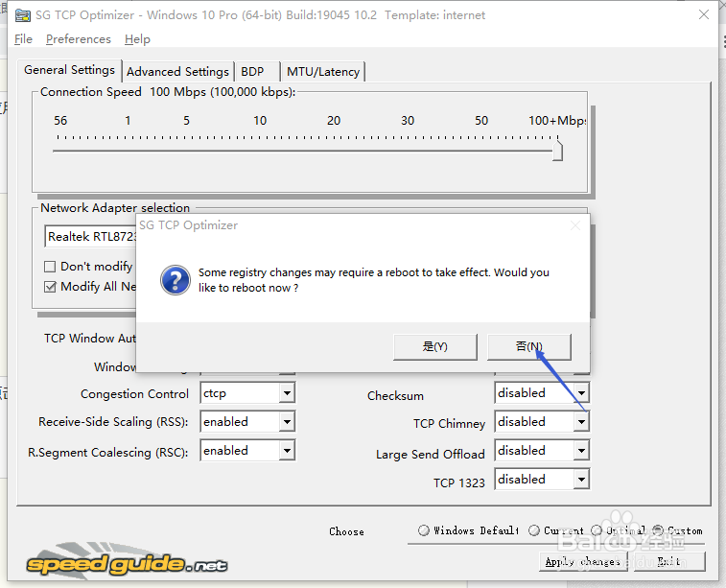
Task: Close the SG TCP Optimizer window
Action: tap(704, 14)
